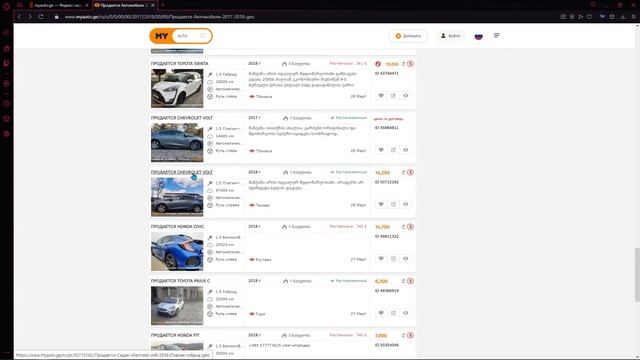Hide 2017 Chevrolet Volt with eye icon
This screenshot has width=640, height=360.
tap(406, 150)
